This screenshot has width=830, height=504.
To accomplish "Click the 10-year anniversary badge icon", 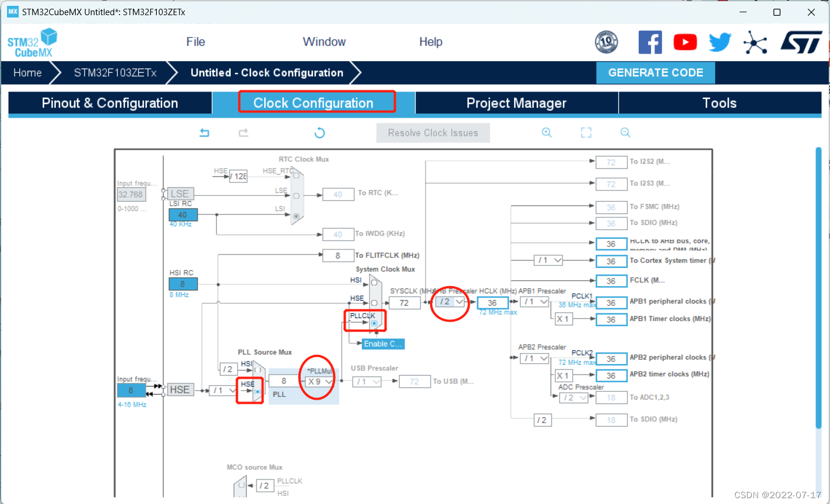I will pyautogui.click(x=606, y=42).
